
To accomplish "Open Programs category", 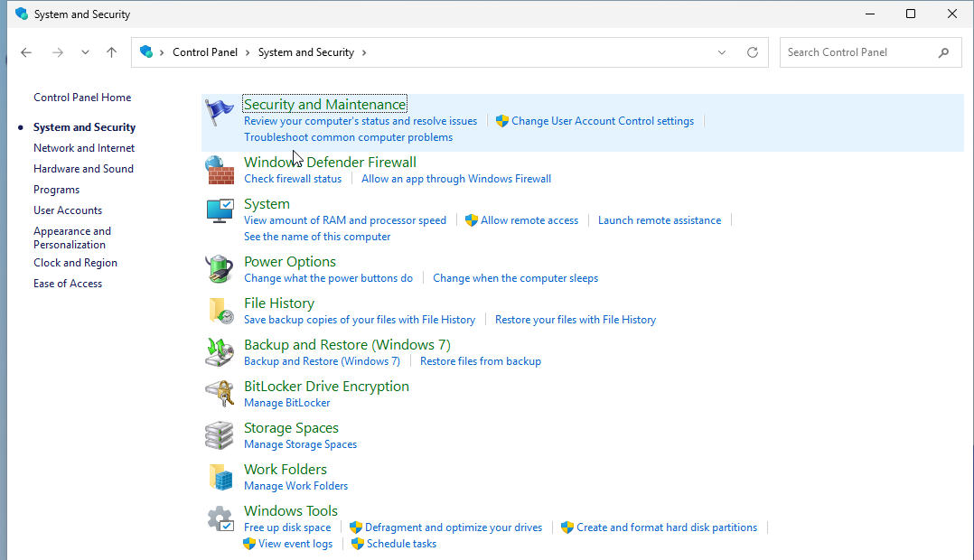I will pos(57,190).
